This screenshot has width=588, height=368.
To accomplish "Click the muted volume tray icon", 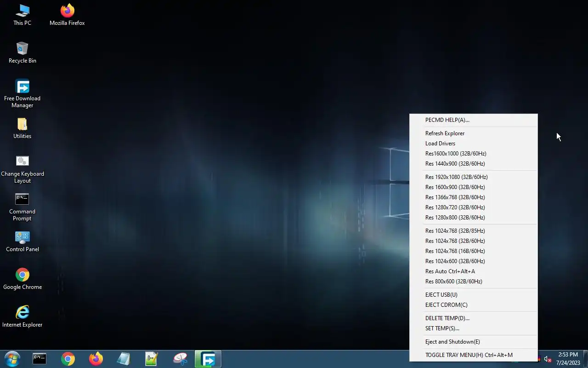I will point(548,359).
